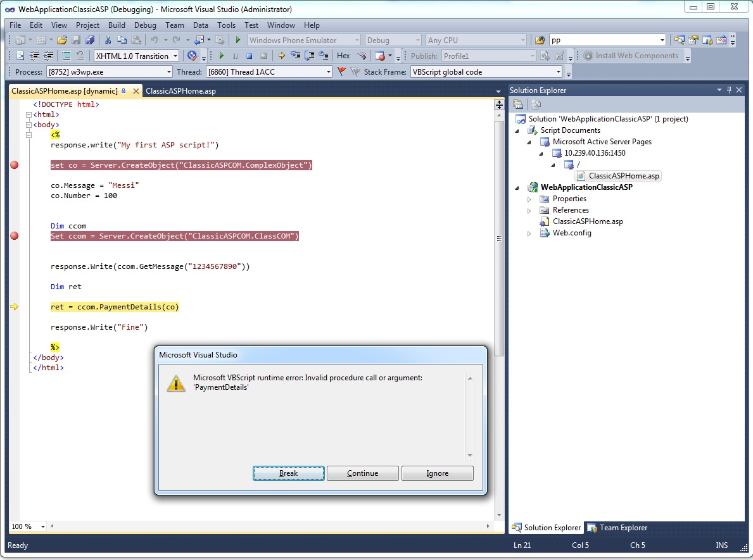Click the Navigate Backward icon
This screenshot has height=560, width=753.
coord(199,40)
